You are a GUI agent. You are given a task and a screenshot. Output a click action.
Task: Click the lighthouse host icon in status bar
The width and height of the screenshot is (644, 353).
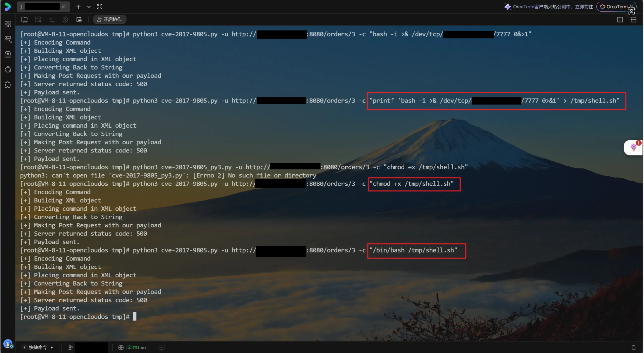point(71,347)
